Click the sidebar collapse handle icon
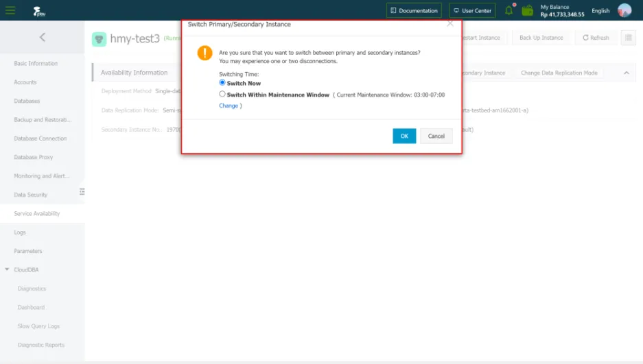643x364 pixels. [x=82, y=192]
